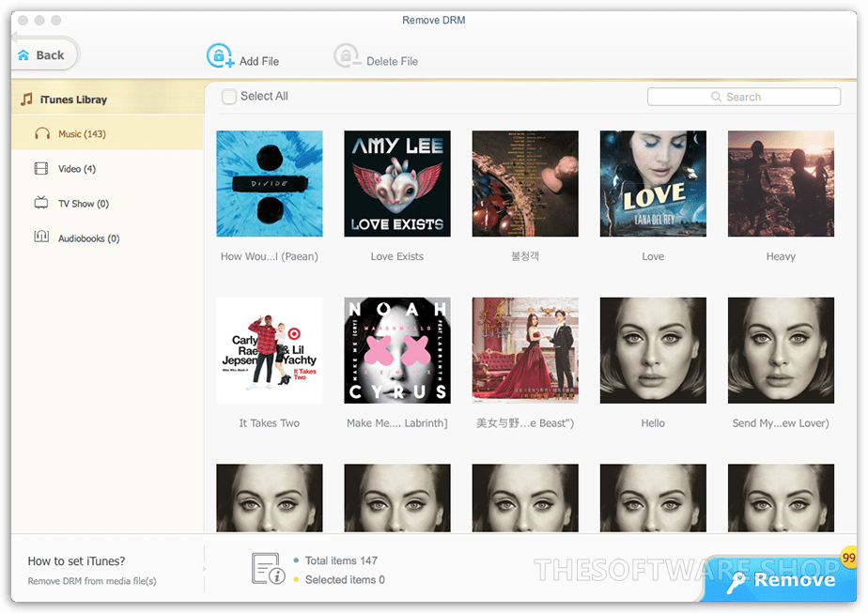Click the magnifier icon in the search box
Screen dimensions: 868x613
click(x=717, y=97)
